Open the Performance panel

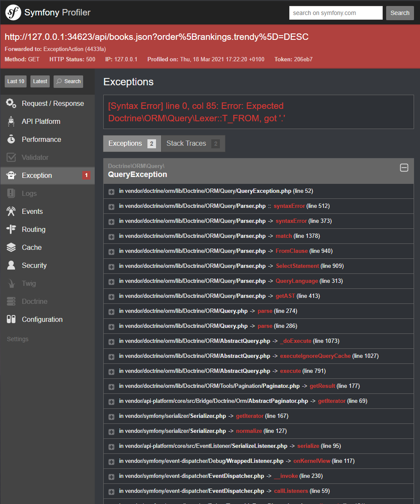click(48, 140)
